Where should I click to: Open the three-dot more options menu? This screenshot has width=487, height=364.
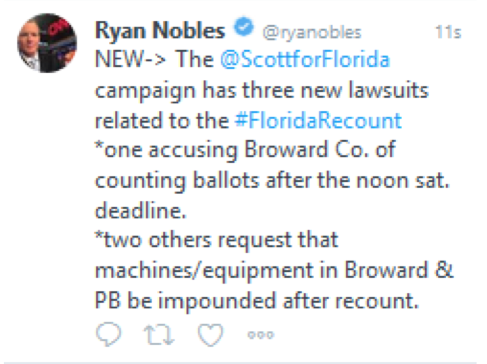pyautogui.click(x=261, y=335)
